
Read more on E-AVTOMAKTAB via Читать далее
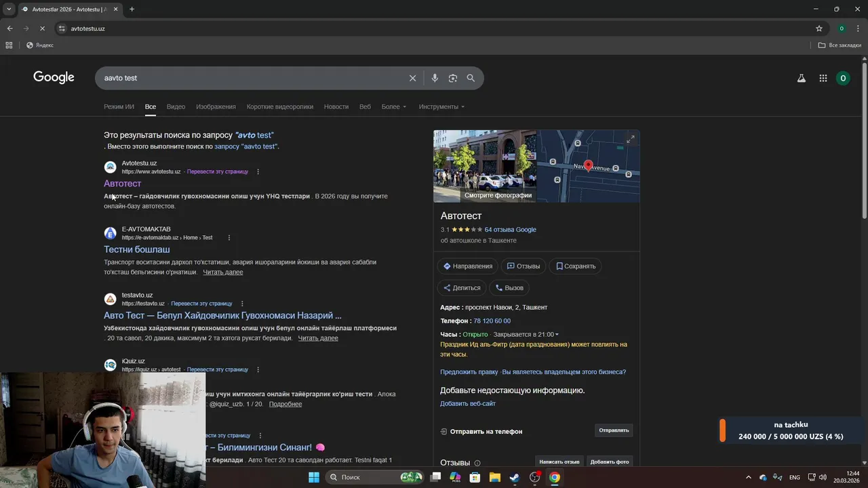[222, 272]
